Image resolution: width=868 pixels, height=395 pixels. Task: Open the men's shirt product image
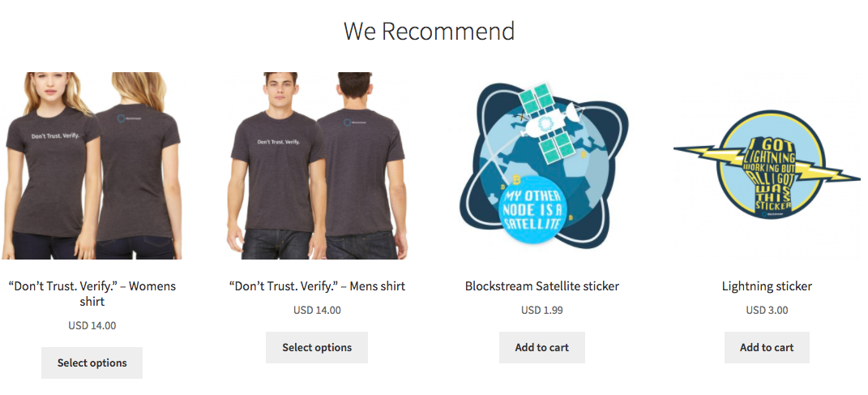pyautogui.click(x=317, y=165)
